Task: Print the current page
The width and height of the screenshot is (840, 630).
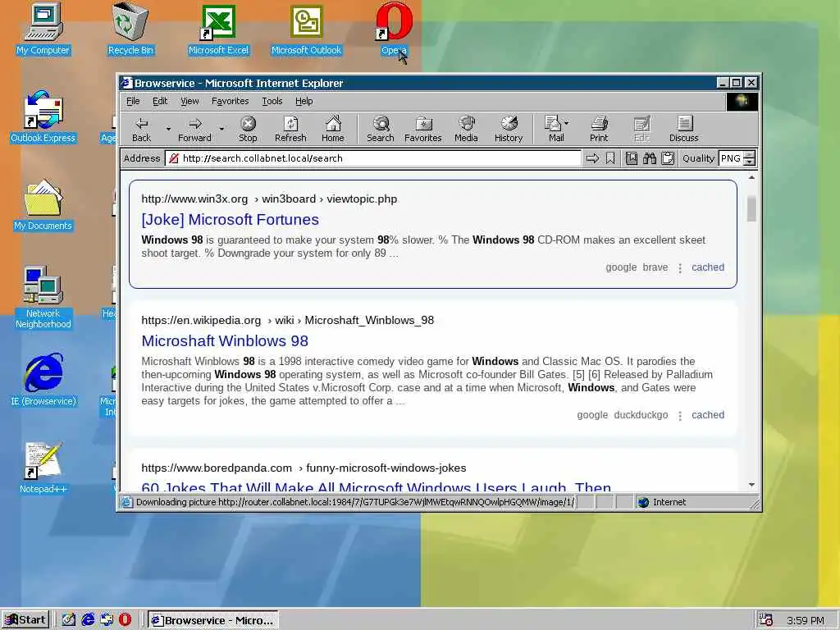Action: (599, 129)
